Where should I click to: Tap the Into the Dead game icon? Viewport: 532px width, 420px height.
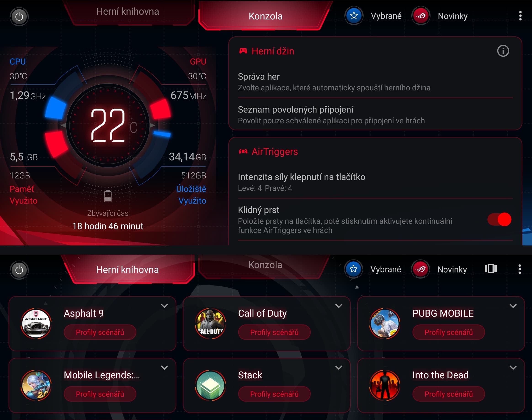point(385,385)
